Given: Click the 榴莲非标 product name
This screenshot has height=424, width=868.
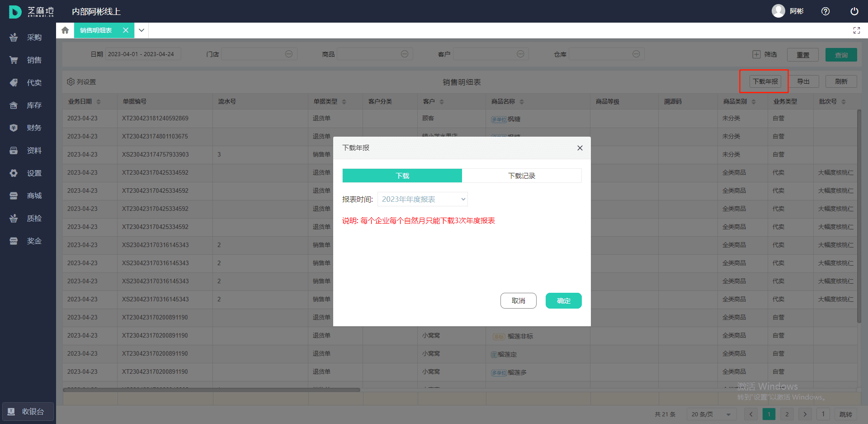Looking at the screenshot, I should 520,336.
